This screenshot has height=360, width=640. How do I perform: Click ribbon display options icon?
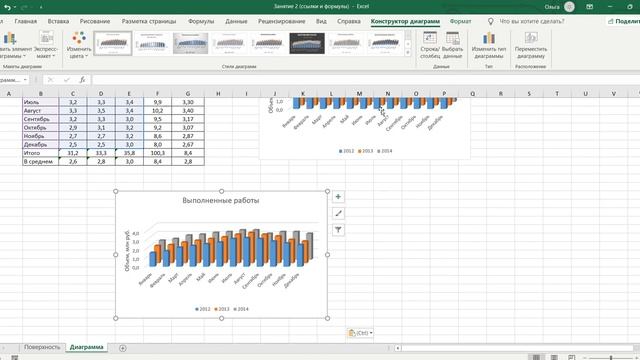(589, 7)
